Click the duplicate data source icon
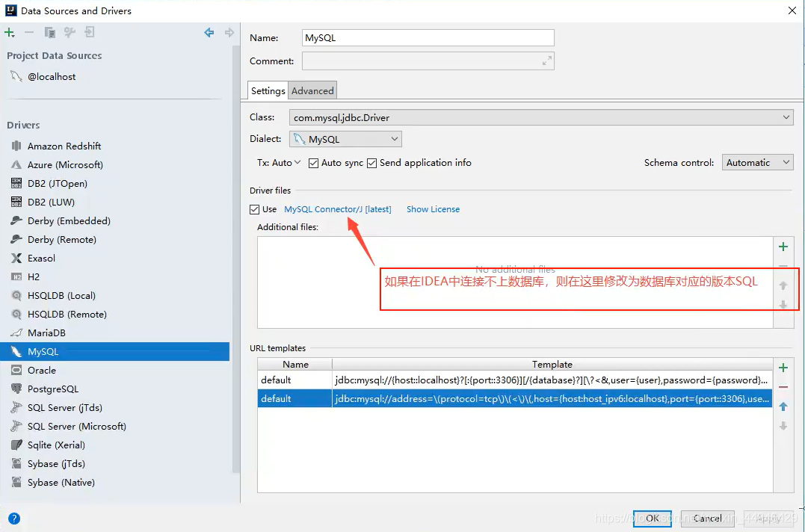 50,33
